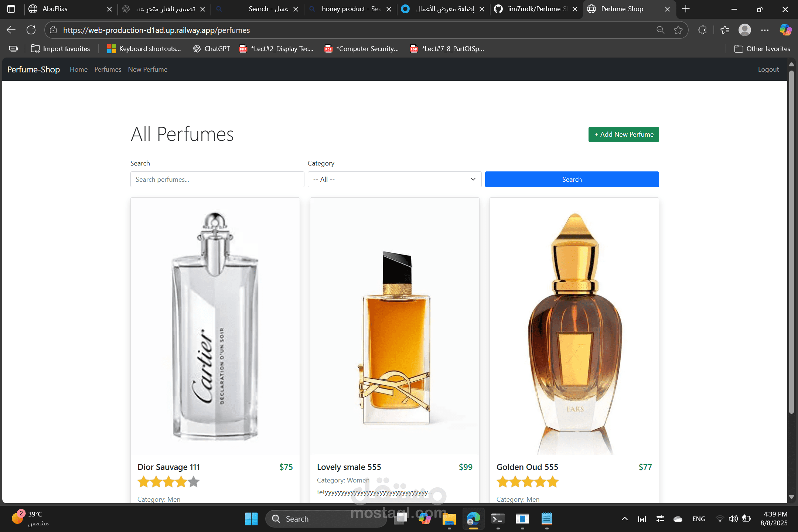
Task: Open Keyboard shortcuts bookmark
Action: pos(144,49)
